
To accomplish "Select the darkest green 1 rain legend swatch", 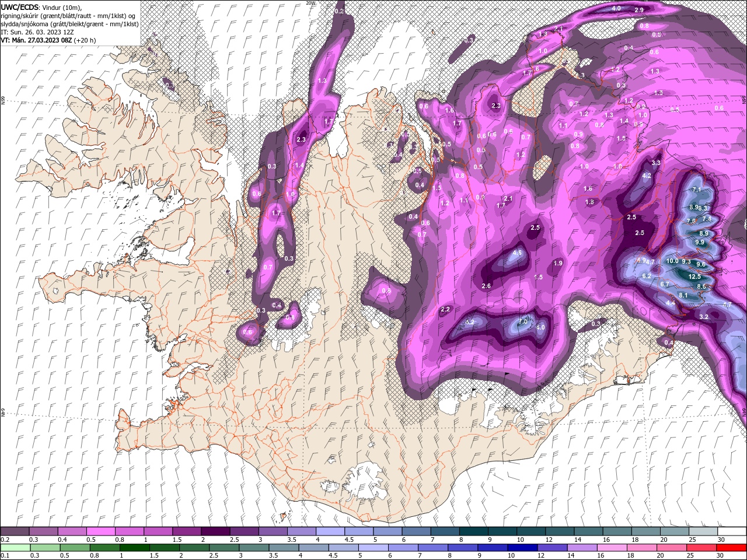I will click(134, 547).
